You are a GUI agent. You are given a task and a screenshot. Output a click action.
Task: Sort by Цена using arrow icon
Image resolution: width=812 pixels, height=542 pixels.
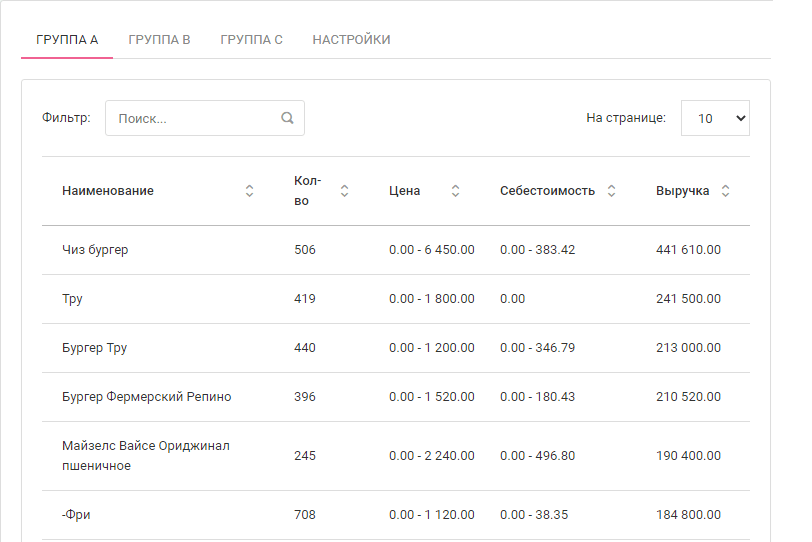pyautogui.click(x=455, y=191)
